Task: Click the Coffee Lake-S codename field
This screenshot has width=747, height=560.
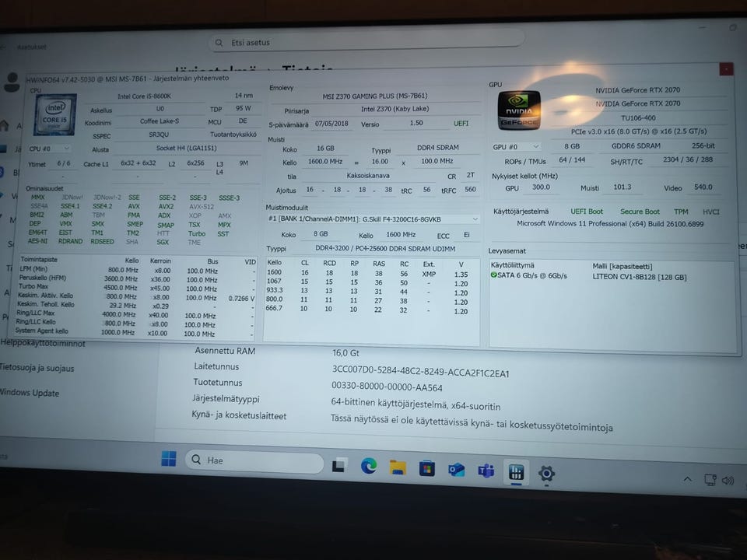Action: coord(160,121)
